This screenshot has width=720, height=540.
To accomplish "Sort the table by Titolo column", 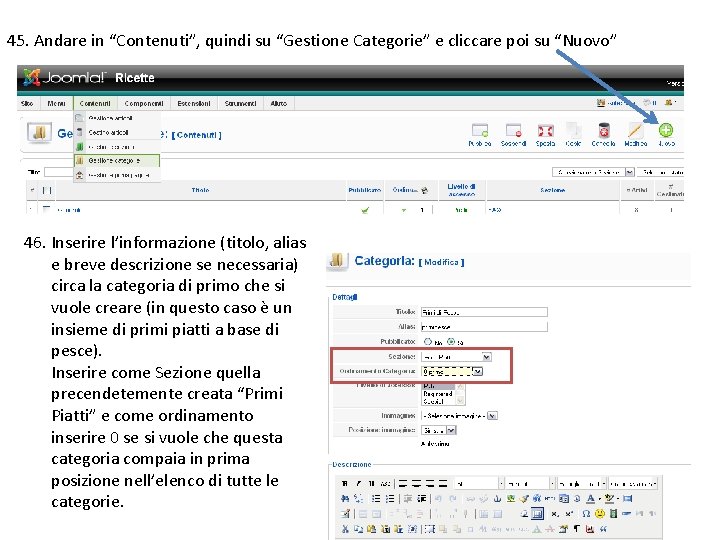I will click(200, 190).
